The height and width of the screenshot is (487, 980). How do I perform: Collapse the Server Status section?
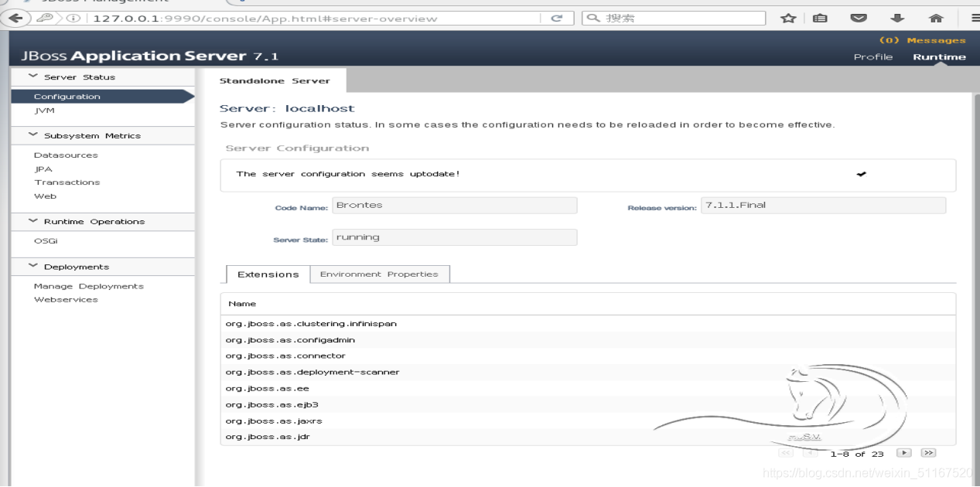[x=32, y=77]
